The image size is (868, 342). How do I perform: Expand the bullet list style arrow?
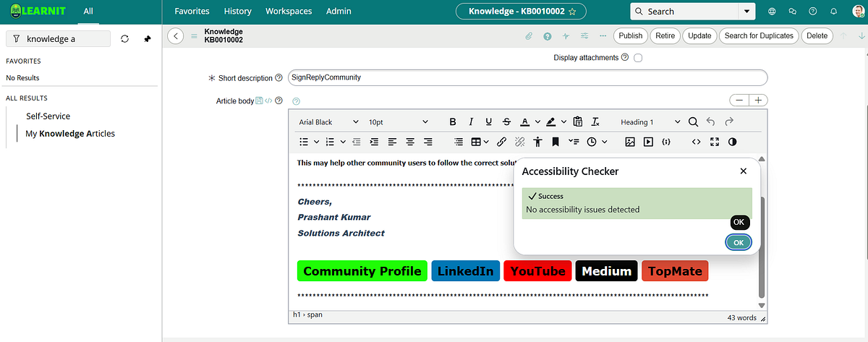tap(317, 142)
